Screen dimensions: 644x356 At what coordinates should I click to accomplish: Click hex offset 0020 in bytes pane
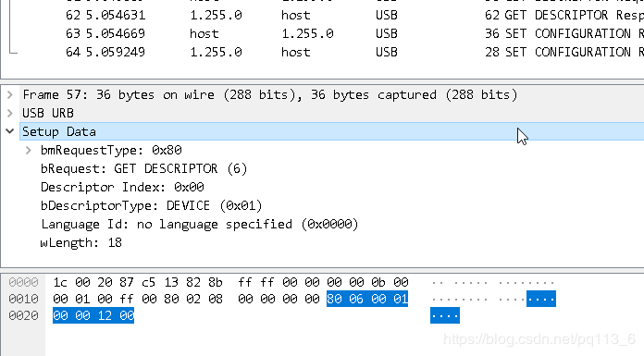pos(23,315)
